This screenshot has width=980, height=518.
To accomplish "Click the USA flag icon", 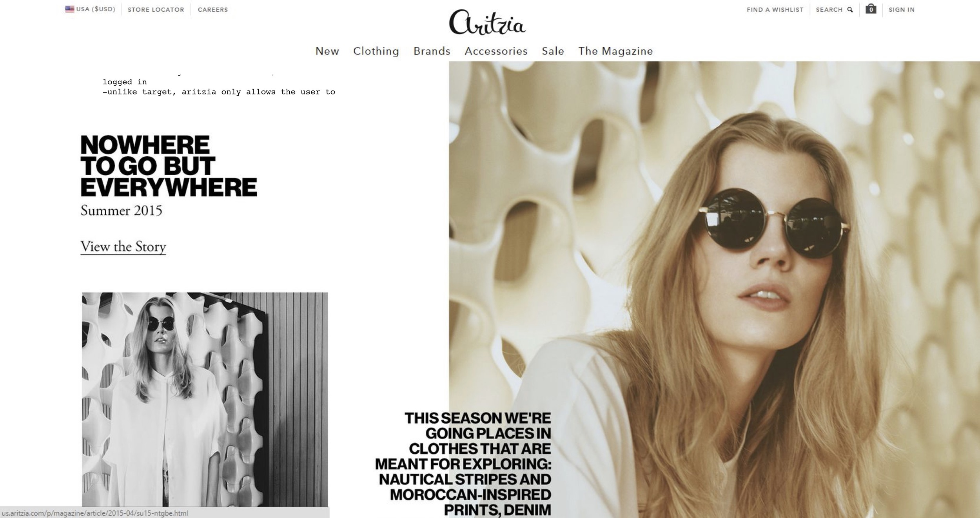I will [70, 9].
